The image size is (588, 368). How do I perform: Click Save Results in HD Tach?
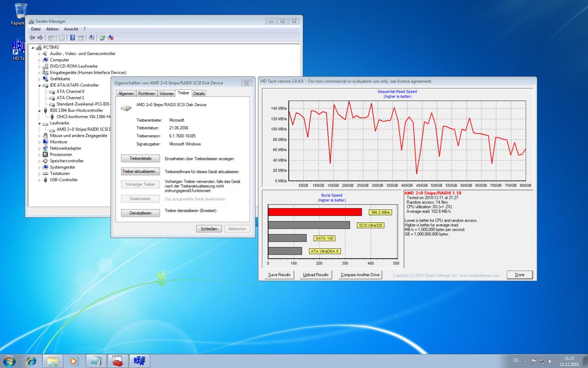tap(279, 275)
